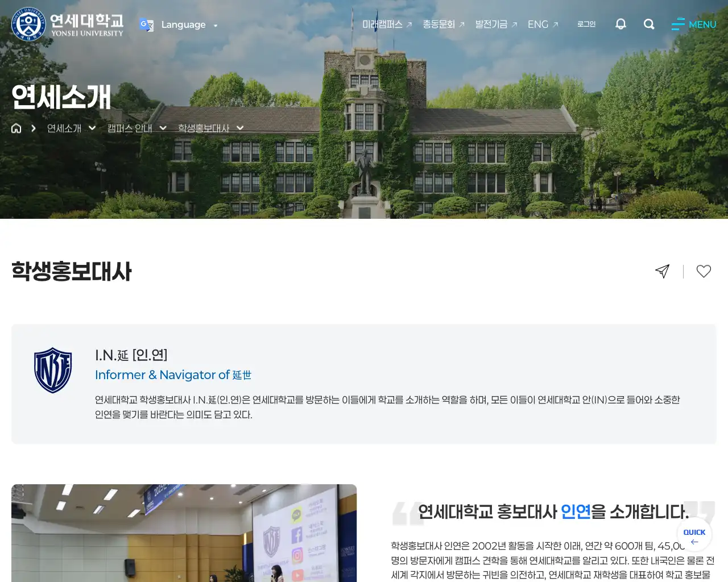
Task: Open notifications bell icon
Action: click(x=621, y=24)
